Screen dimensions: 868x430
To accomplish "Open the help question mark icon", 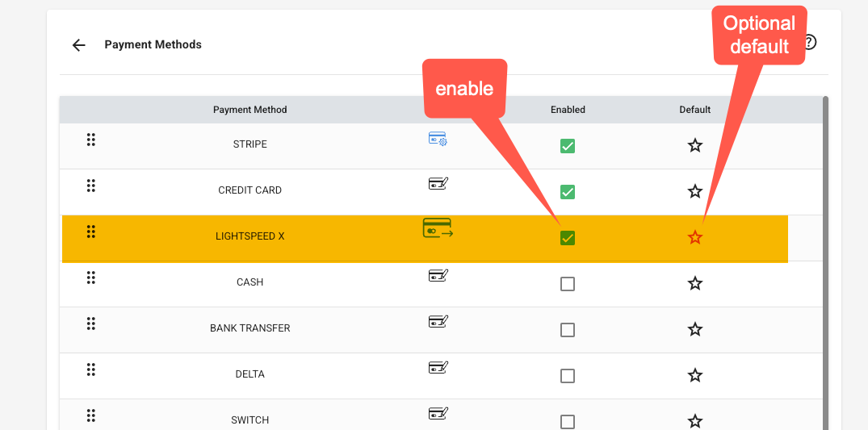I will (810, 42).
